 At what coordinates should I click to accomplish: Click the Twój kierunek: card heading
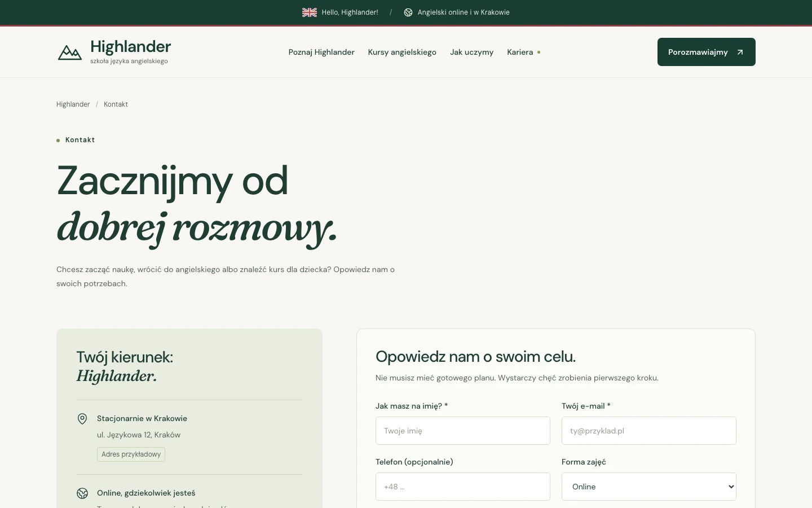(125, 357)
